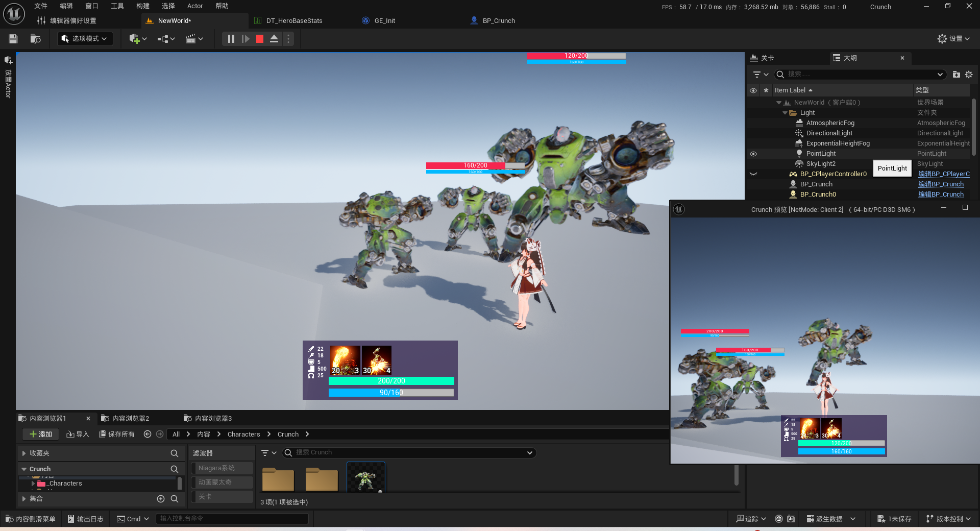The height and width of the screenshot is (531, 980).
Task: Go forward in content browser history
Action: click(160, 434)
